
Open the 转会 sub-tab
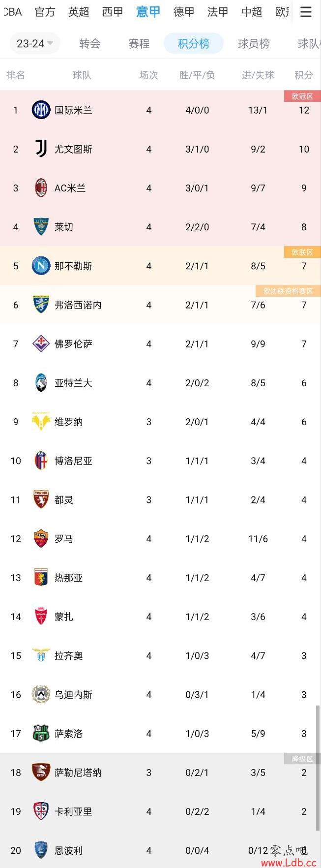pos(90,44)
